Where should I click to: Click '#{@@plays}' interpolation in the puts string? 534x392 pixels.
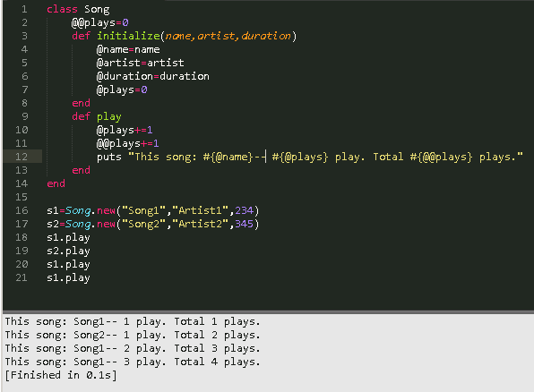441,157
